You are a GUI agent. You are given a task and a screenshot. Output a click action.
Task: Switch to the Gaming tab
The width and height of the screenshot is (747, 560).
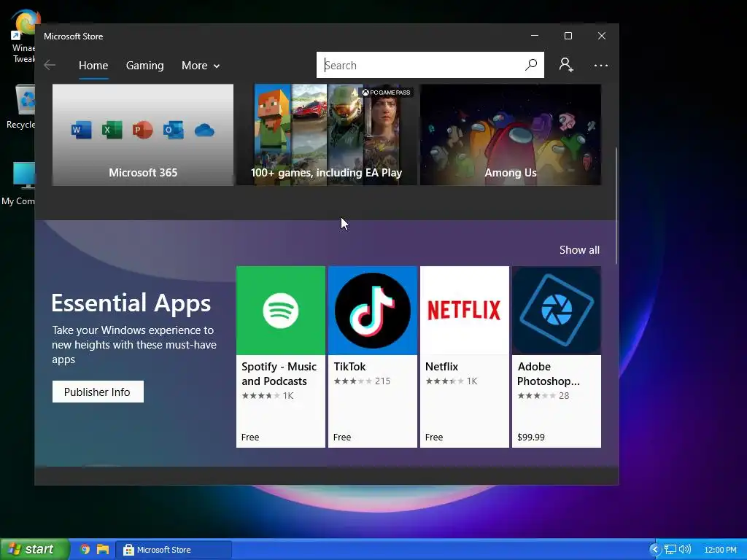tap(145, 65)
